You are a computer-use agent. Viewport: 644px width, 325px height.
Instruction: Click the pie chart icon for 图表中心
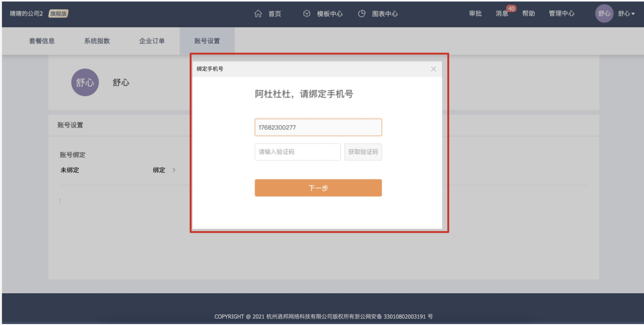(362, 14)
